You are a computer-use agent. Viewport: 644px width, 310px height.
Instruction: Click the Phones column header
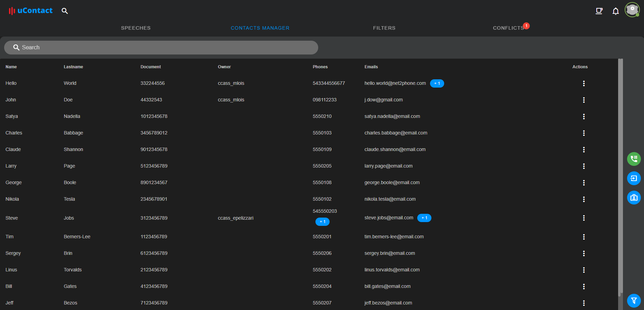pyautogui.click(x=320, y=67)
